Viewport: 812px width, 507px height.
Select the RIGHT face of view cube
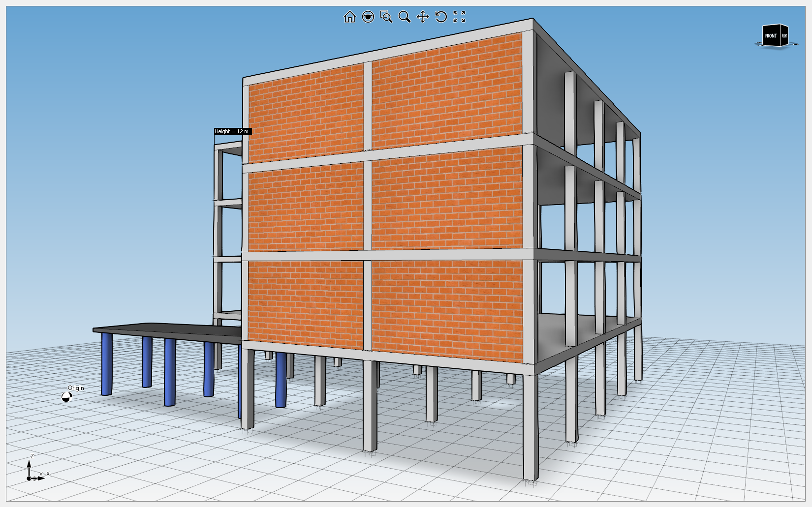(784, 36)
